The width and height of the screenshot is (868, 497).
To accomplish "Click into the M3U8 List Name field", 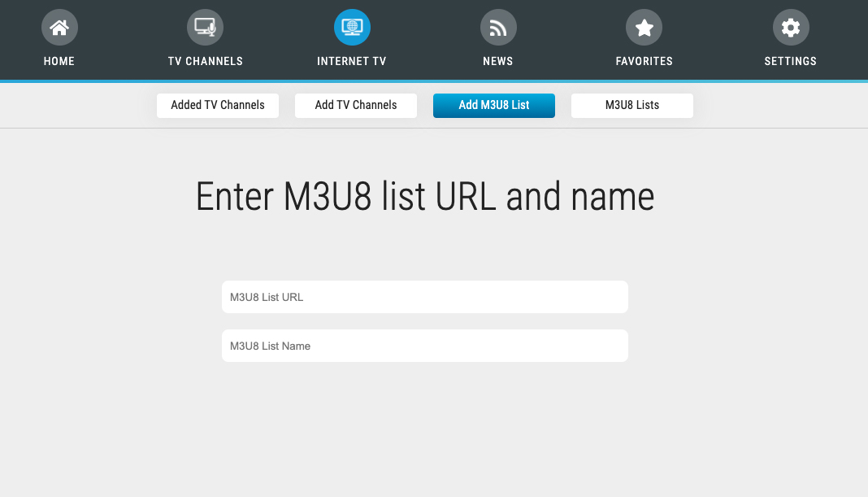I will point(424,346).
